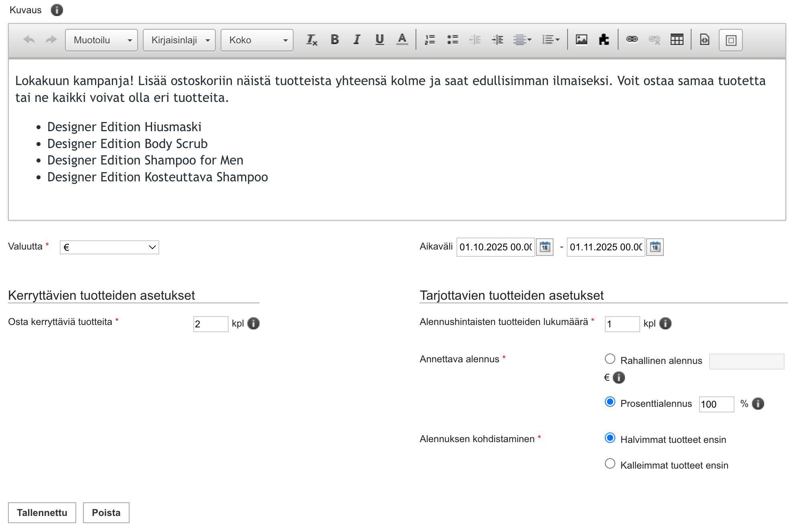Click the remove formatting icon
The width and height of the screenshot is (799, 532).
(x=312, y=40)
